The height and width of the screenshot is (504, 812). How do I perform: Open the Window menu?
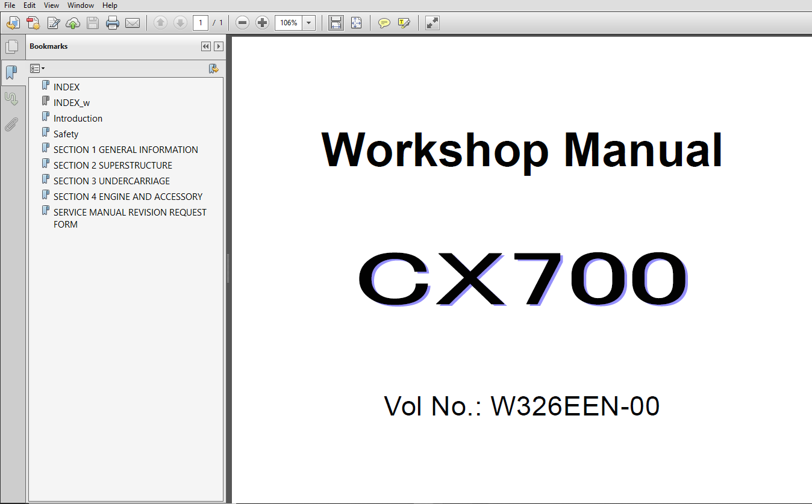click(81, 5)
